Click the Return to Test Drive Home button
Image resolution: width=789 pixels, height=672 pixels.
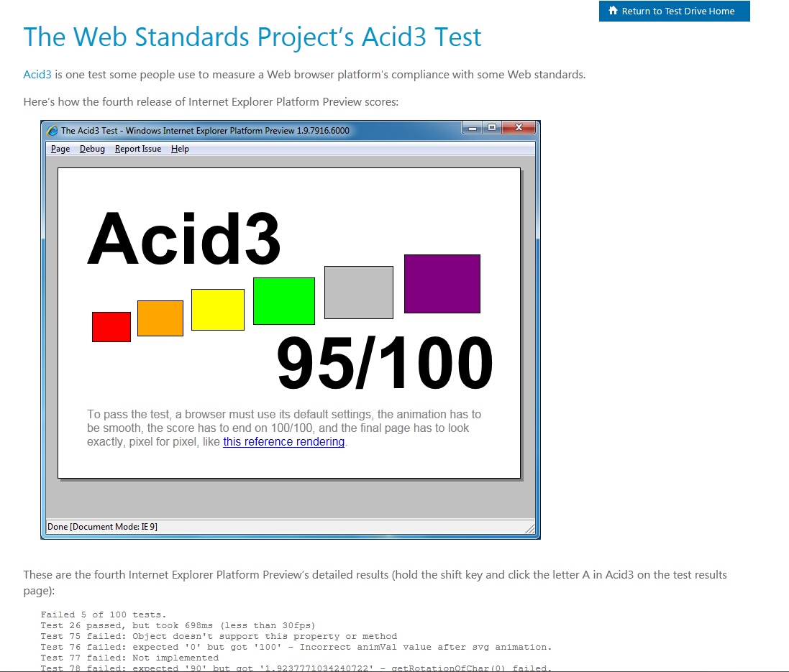tap(674, 11)
